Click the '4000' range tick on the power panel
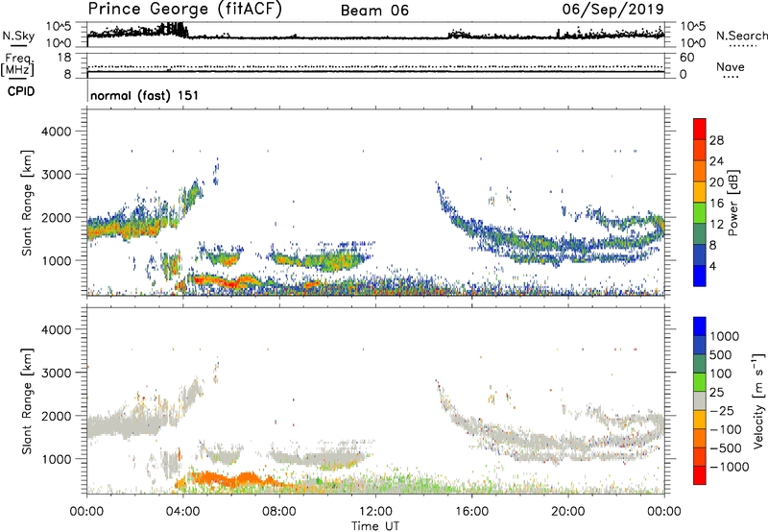Screen dimensions: 768x532 click(57, 132)
